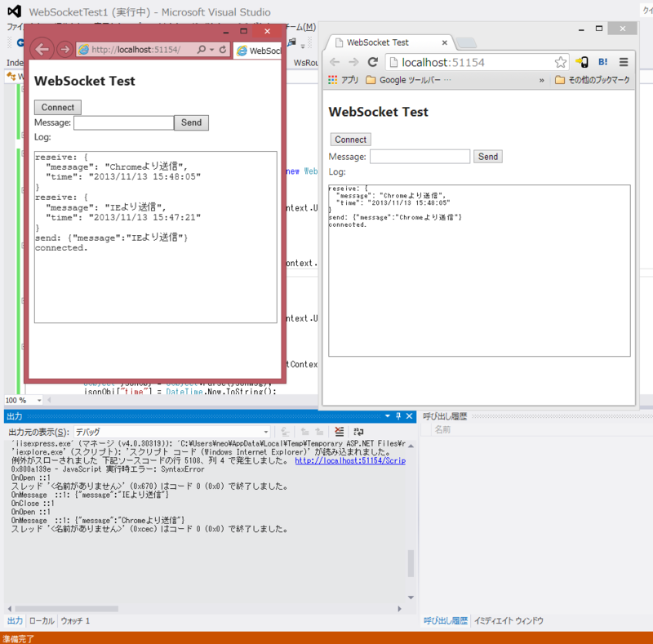Click IE forward navigation button
This screenshot has height=644, width=653.
(65, 49)
